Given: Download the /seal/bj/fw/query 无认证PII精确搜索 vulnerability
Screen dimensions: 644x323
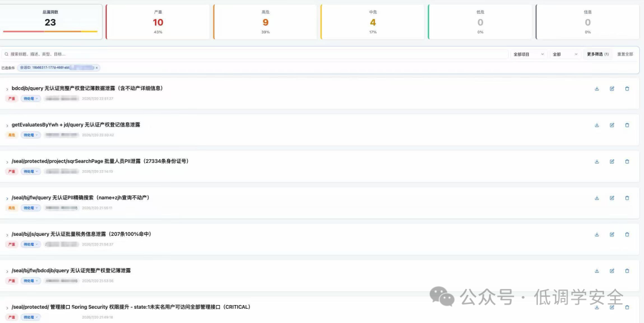Looking at the screenshot, I should (x=597, y=198).
